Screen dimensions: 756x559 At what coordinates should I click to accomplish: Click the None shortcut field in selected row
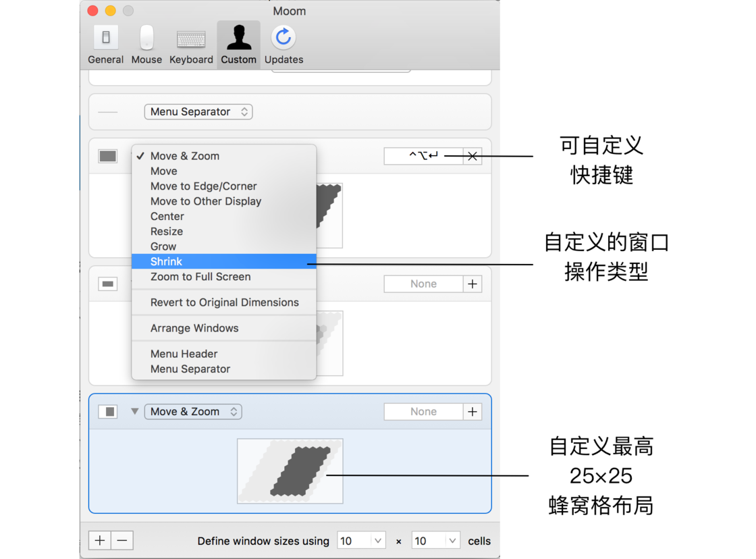(423, 412)
